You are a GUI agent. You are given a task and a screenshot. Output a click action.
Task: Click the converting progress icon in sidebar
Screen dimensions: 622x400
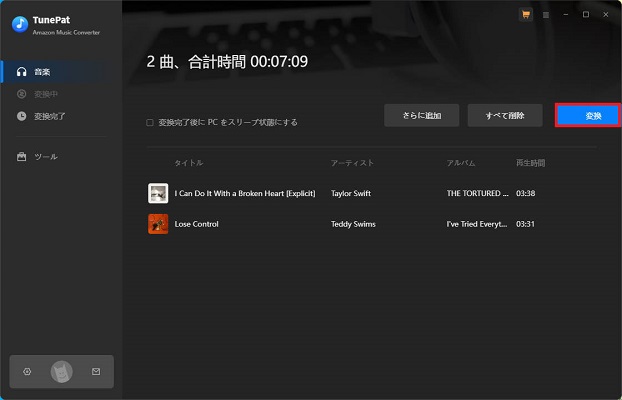pos(21,94)
